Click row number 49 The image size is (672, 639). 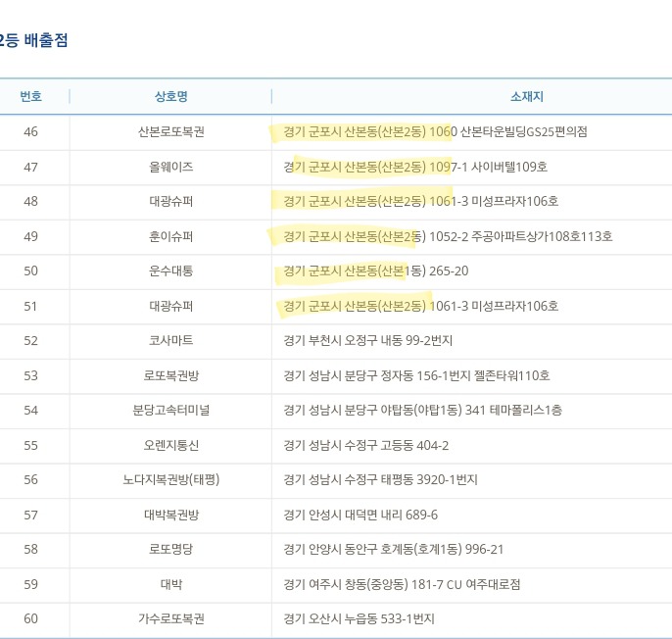point(31,236)
